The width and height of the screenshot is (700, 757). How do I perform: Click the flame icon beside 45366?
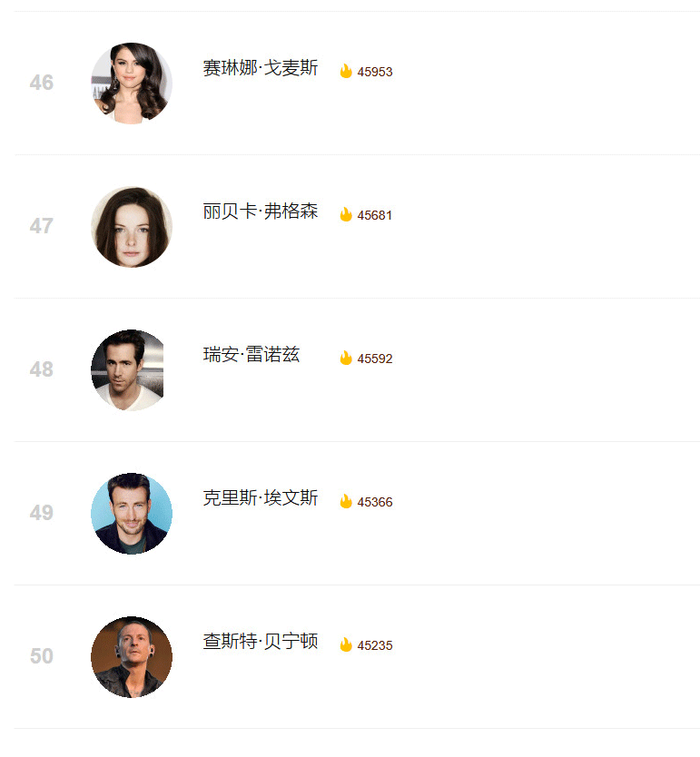tap(346, 501)
